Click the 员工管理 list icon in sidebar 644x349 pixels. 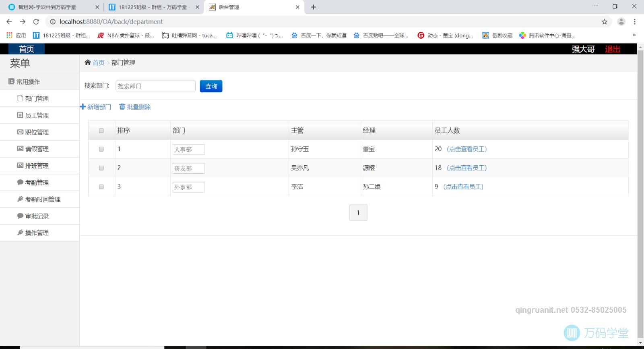pos(20,115)
